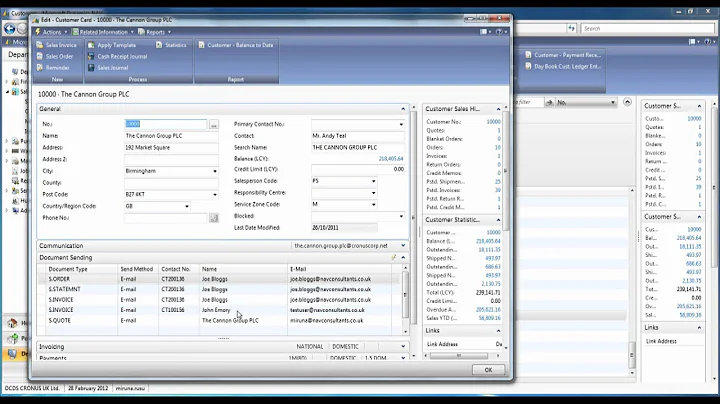The height and width of the screenshot is (404, 720).
Task: Select the S.QUOTE document row
Action: pyautogui.click(x=219, y=320)
